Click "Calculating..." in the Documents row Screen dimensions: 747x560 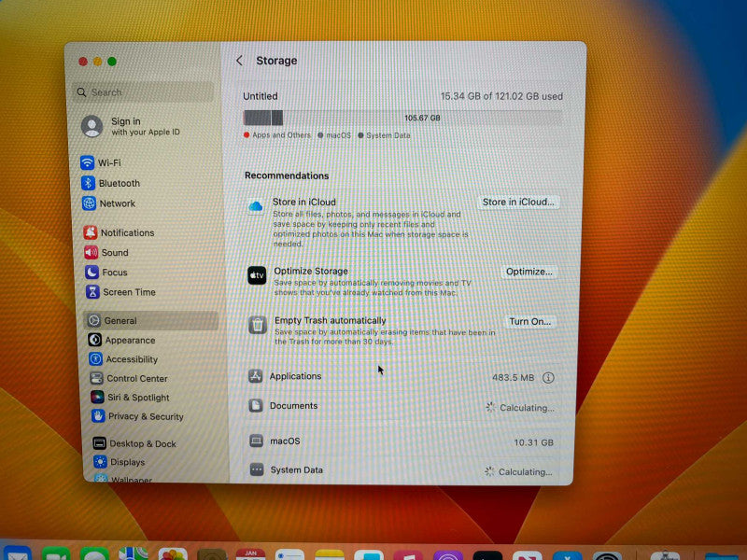(527, 408)
